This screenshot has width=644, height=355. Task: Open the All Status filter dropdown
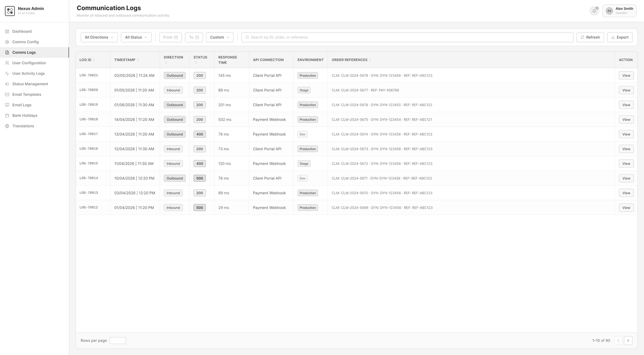(136, 37)
